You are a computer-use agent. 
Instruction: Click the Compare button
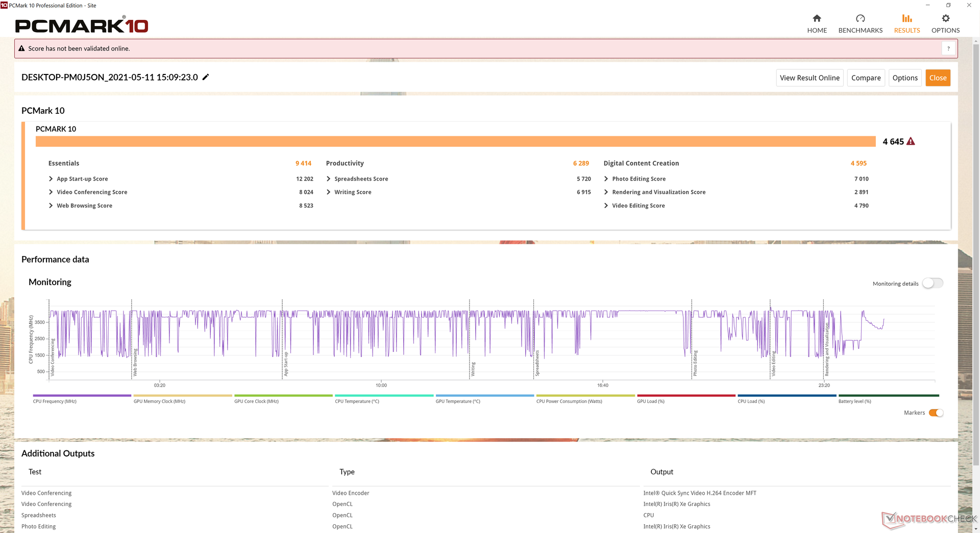point(866,78)
